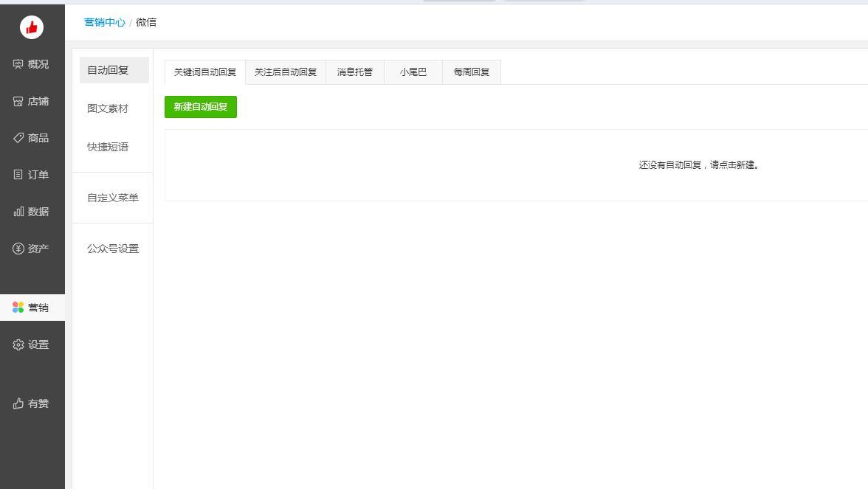This screenshot has width=868, height=489.
Task: Open the 有赞 thumbs-up icon in sidebar
Action: pyautogui.click(x=18, y=403)
